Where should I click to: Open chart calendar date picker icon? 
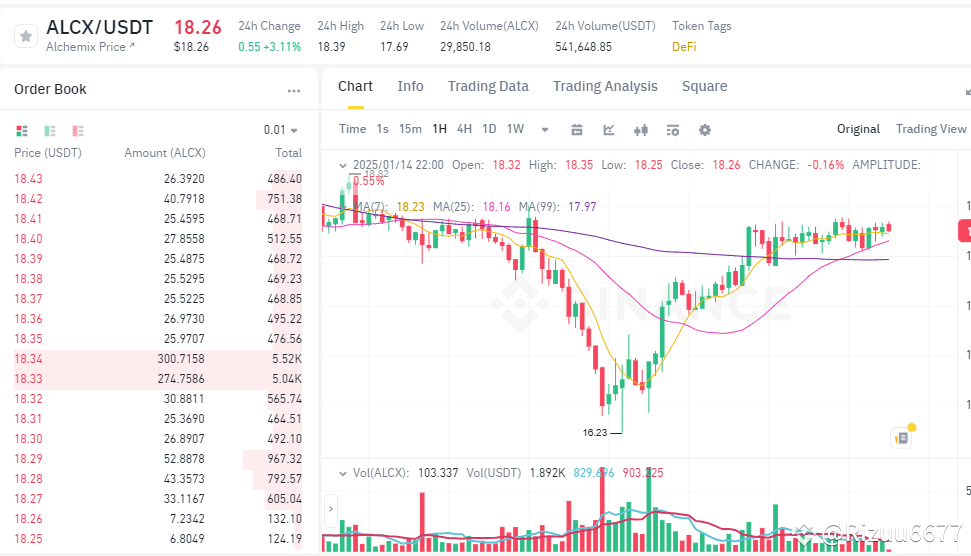click(x=577, y=129)
